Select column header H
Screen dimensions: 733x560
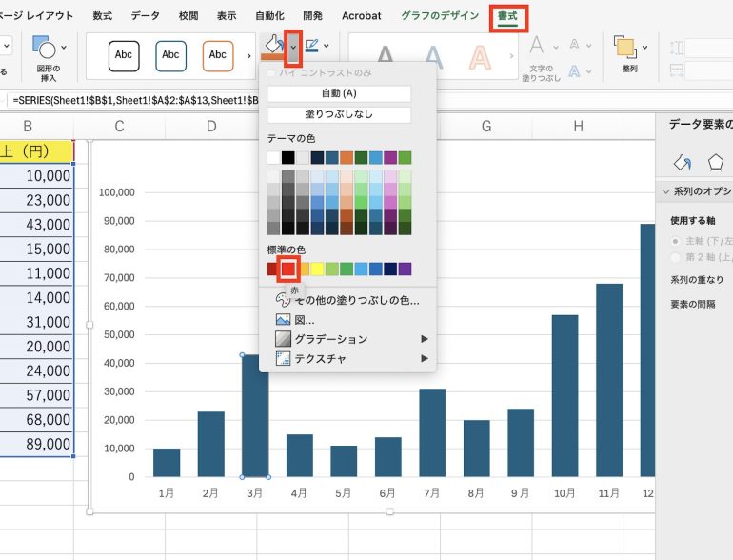(x=578, y=127)
